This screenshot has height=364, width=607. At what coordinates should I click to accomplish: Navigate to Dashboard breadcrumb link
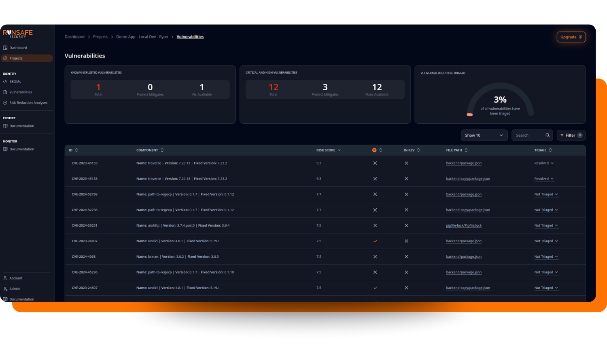[74, 36]
